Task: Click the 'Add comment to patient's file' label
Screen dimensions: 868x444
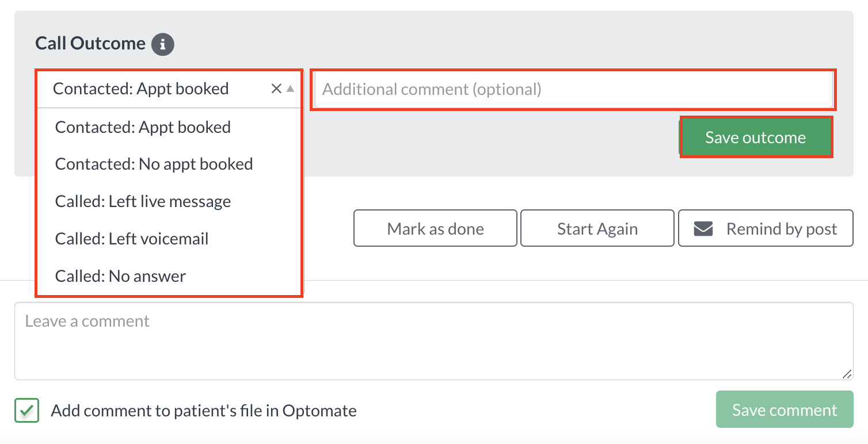Action: pyautogui.click(x=204, y=411)
